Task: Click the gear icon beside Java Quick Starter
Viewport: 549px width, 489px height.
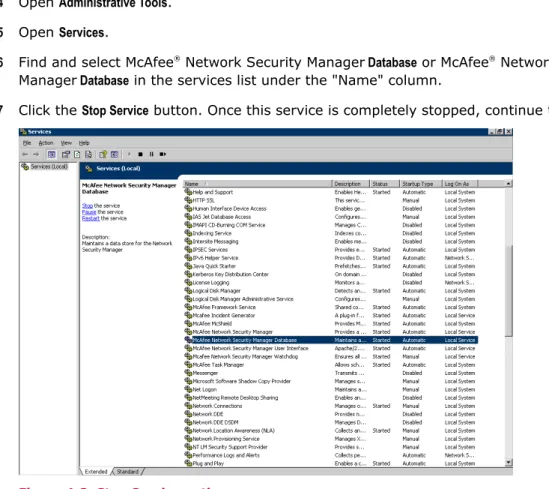Action: [188, 266]
